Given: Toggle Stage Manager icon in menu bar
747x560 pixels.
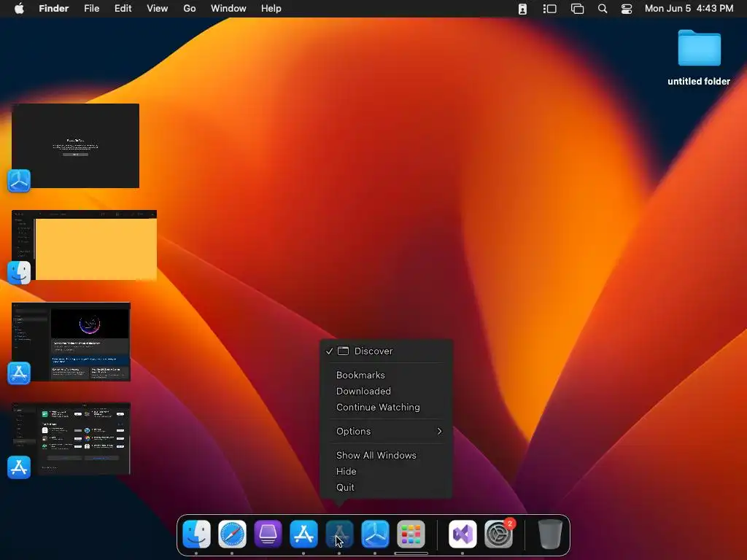Looking at the screenshot, I should [550, 9].
